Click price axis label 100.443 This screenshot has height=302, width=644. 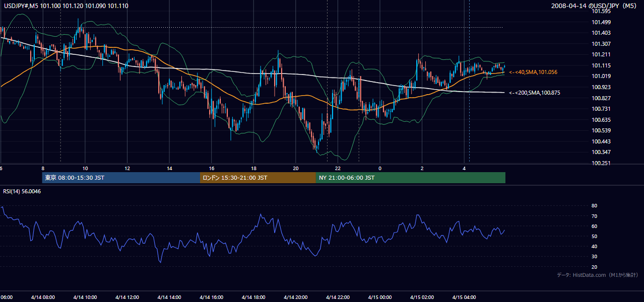(x=601, y=141)
